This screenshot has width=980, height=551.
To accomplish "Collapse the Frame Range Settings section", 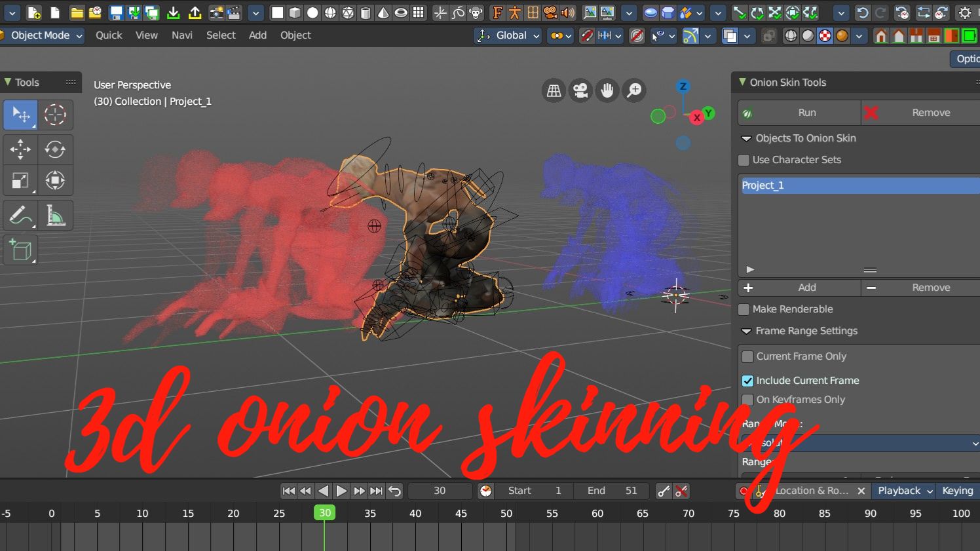I will 746,331.
